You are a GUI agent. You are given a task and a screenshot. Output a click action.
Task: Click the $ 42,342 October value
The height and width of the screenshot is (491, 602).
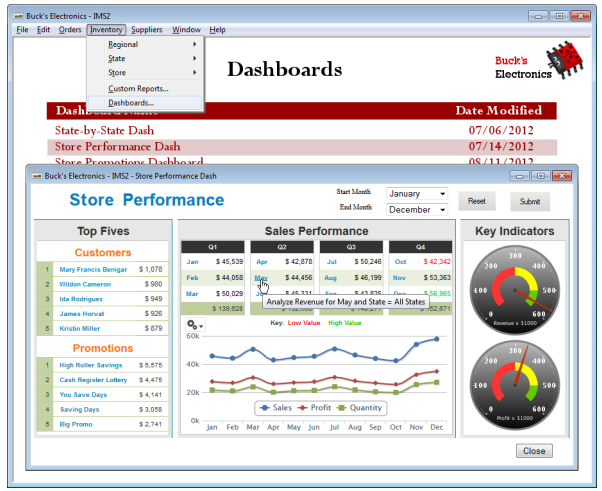tap(437, 262)
